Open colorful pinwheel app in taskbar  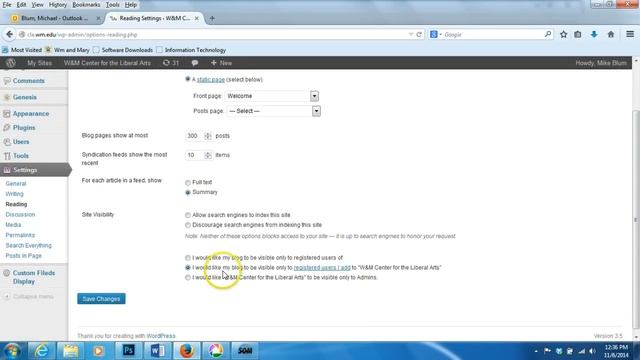[216, 351]
